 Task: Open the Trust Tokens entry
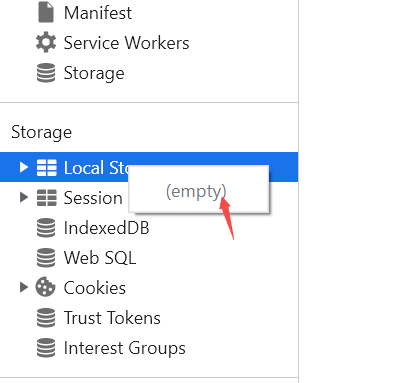point(112,318)
